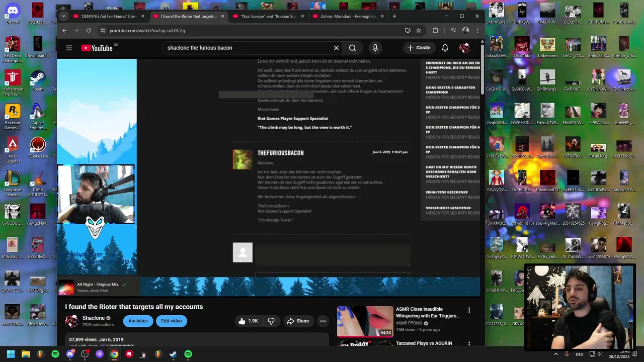Open File Explorer from the taskbar

point(26,354)
